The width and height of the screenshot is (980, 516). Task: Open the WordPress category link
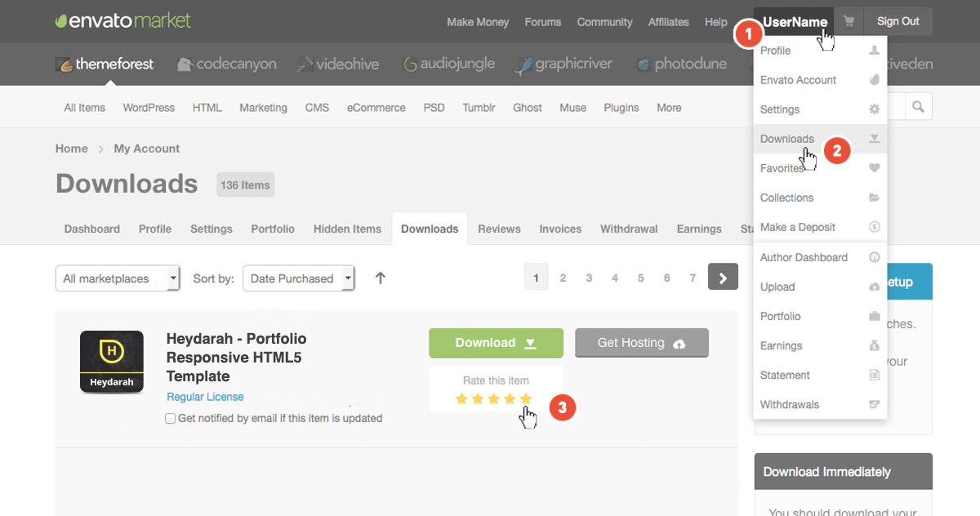point(149,108)
